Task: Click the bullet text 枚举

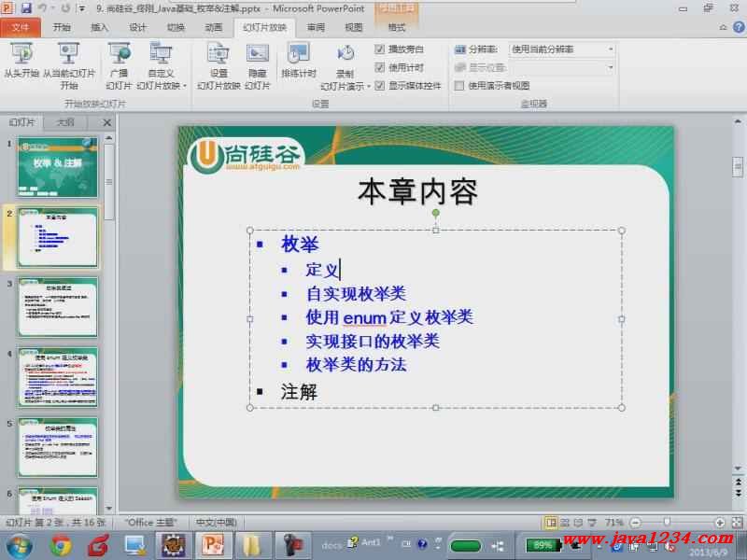Action: pyautogui.click(x=300, y=244)
